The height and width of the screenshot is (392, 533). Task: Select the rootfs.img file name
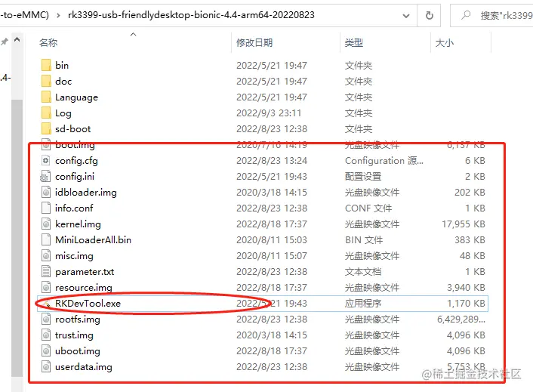(78, 319)
